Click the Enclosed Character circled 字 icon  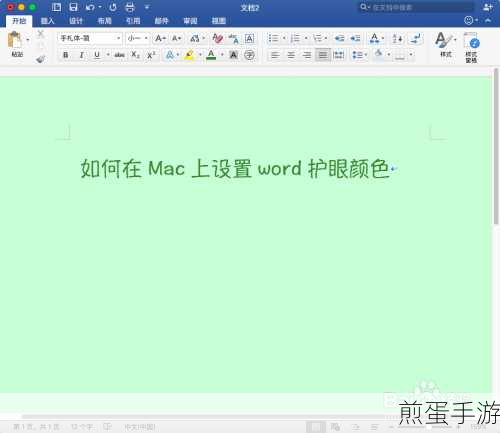249,55
